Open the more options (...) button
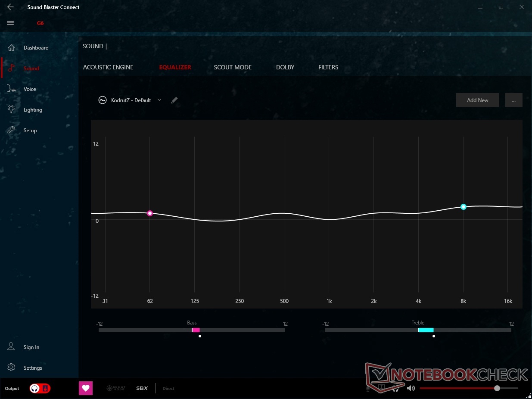This screenshot has width=532, height=399. tap(514, 100)
